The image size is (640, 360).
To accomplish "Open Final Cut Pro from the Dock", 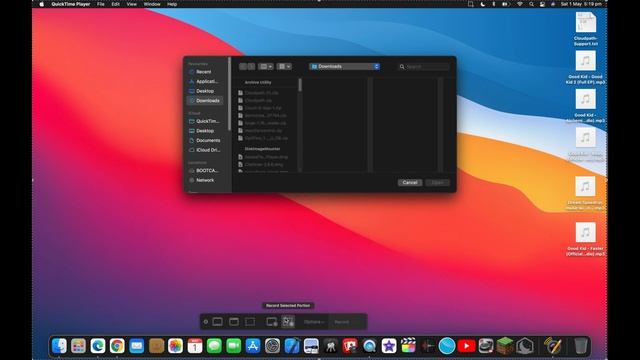I will (408, 346).
